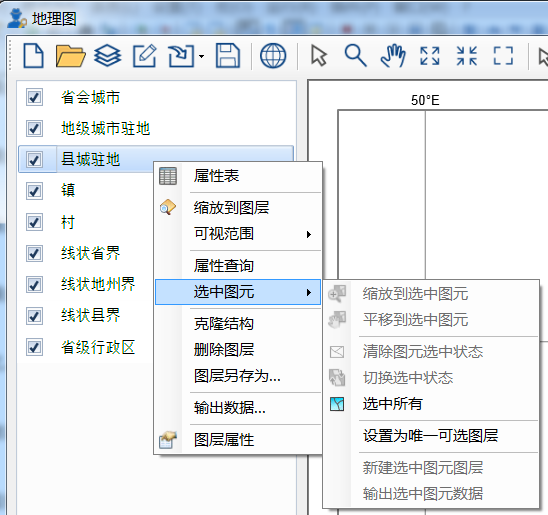Choose 缩放到选中图元 submenu entry
Screen dimensions: 548x515
pos(431,294)
